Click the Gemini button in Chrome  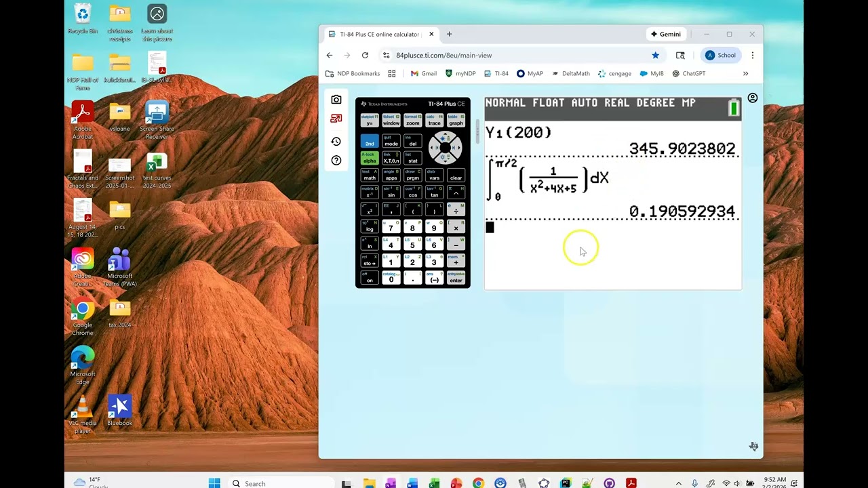coord(665,34)
